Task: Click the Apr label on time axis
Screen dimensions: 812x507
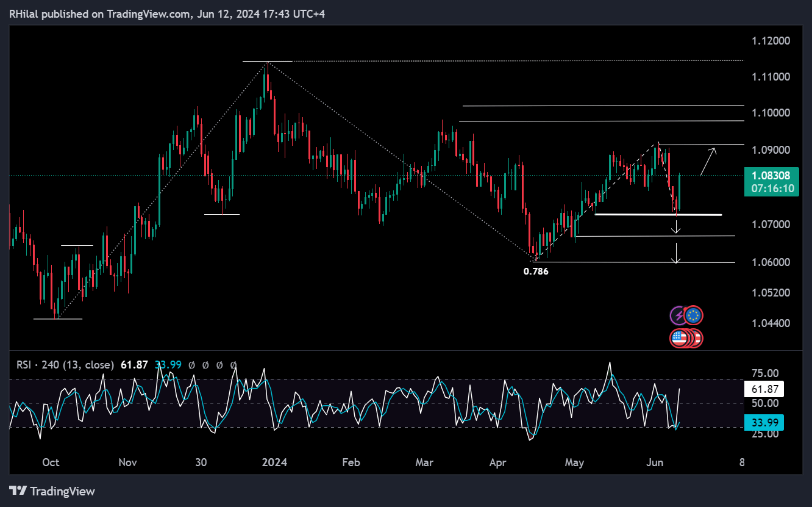Action: [x=498, y=462]
